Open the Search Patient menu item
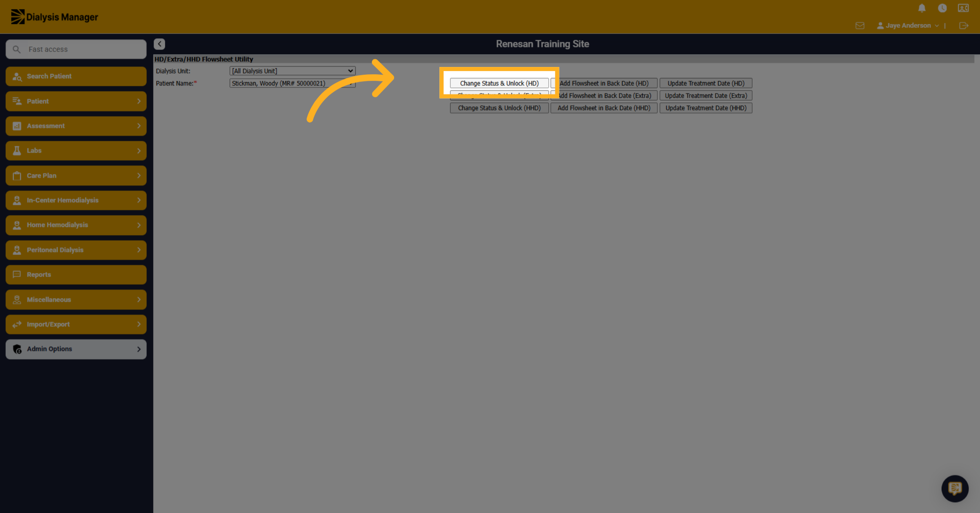The height and width of the screenshot is (513, 980). pyautogui.click(x=76, y=76)
